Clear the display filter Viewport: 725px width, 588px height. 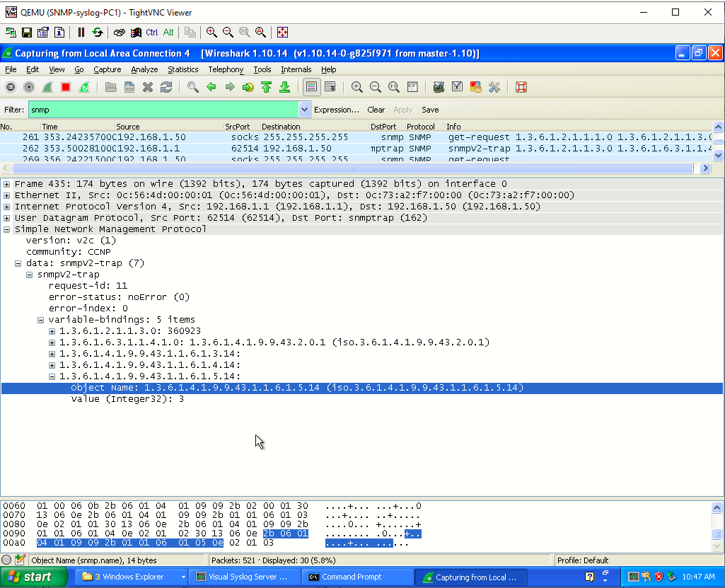tap(376, 110)
